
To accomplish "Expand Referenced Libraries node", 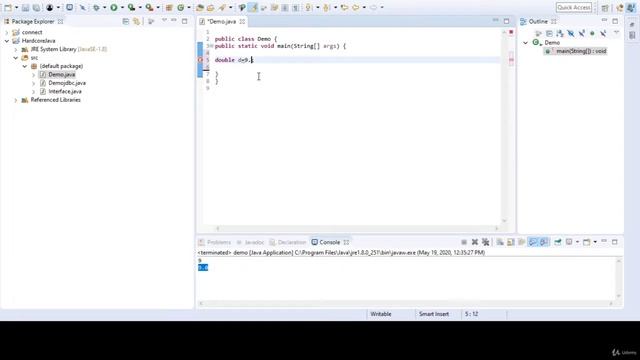I will [x=16, y=100].
